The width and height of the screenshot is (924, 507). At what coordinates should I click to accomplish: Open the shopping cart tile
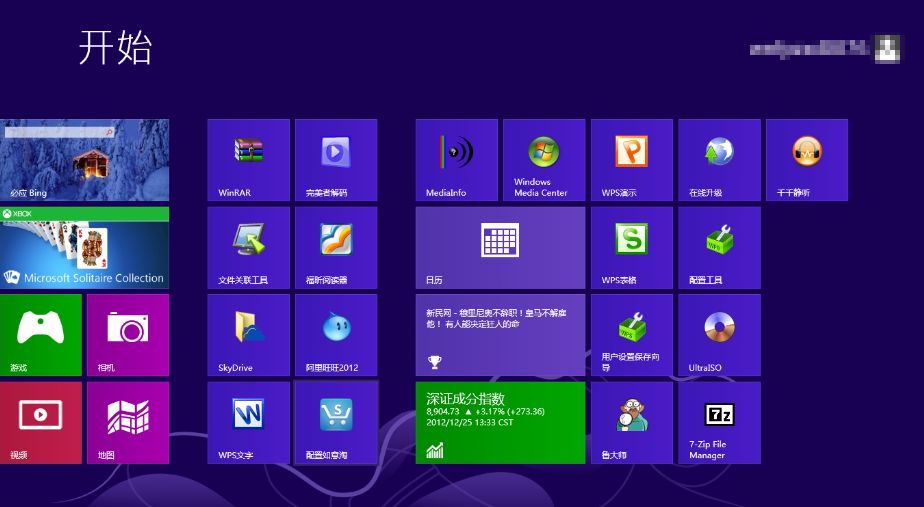click(x=336, y=423)
